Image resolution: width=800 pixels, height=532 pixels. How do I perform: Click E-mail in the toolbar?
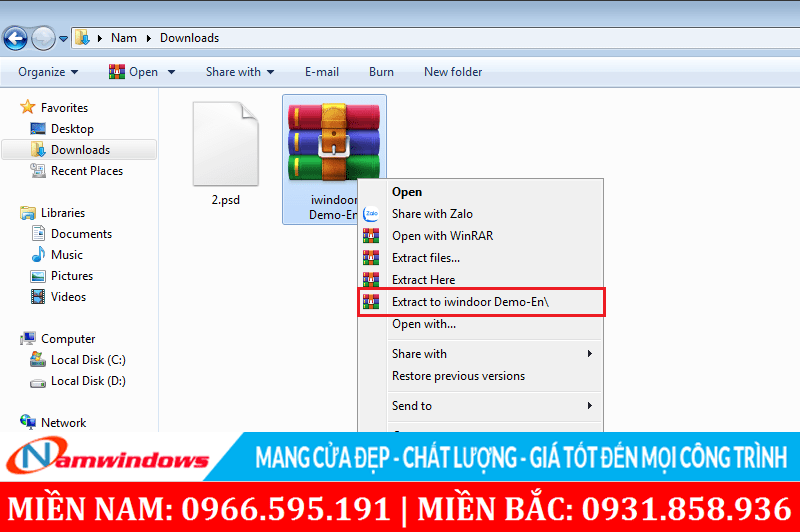point(321,72)
